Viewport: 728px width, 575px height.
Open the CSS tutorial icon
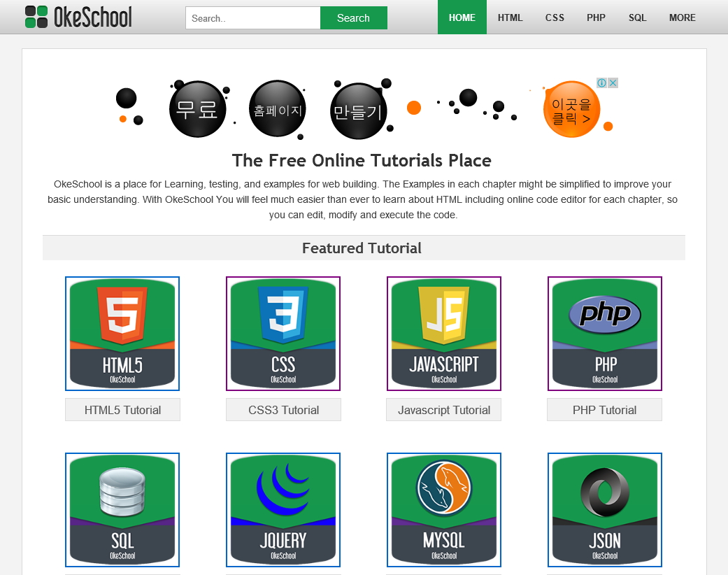(x=283, y=334)
